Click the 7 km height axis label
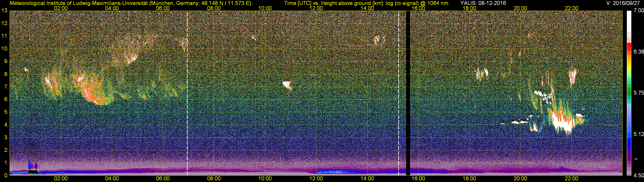Screen dimensions: 644x182 pos(6,87)
